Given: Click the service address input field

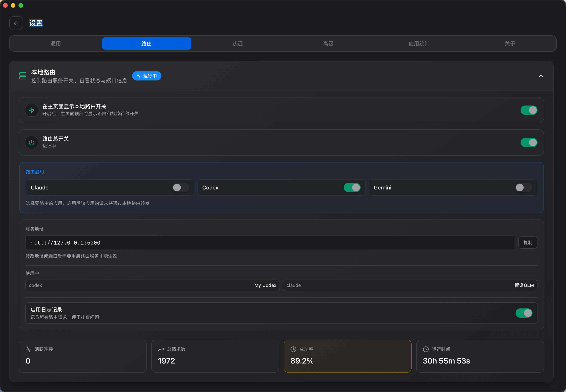Looking at the screenshot, I should pyautogui.click(x=270, y=243).
